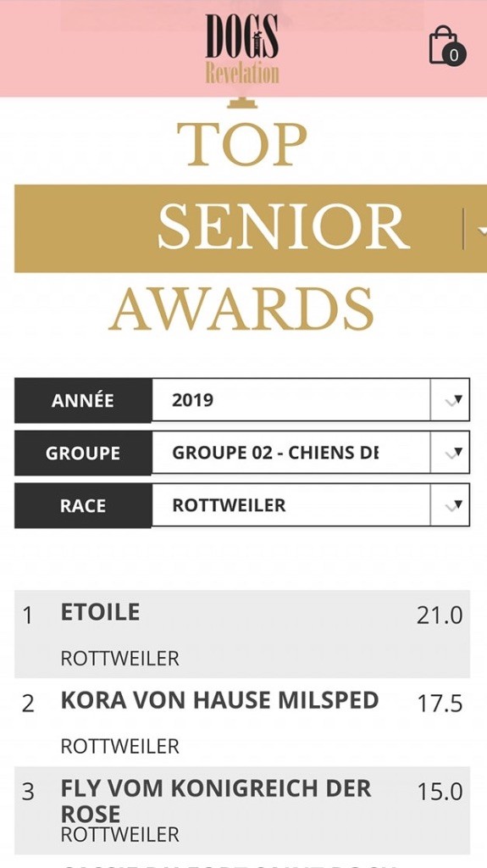
Task: Click the 15.0 score for Fly
Action: pos(440,792)
